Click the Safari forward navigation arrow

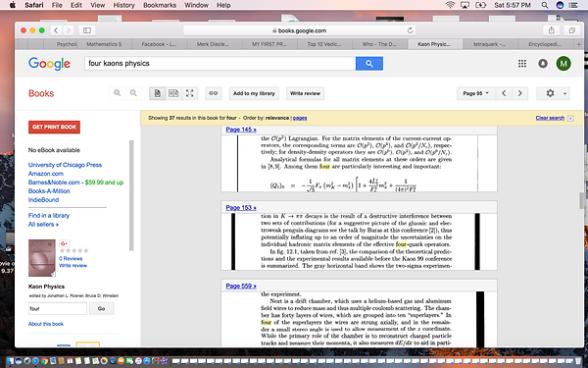click(x=69, y=30)
